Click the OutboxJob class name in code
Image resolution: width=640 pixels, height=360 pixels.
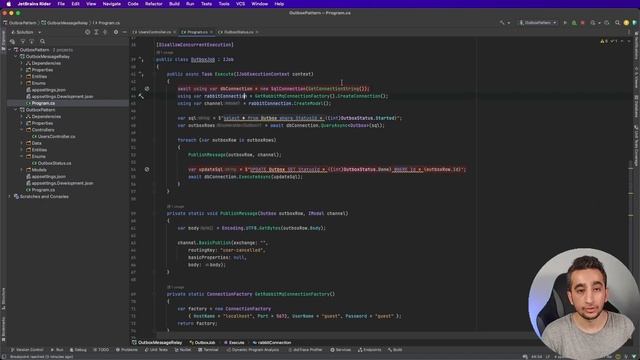[203, 60]
